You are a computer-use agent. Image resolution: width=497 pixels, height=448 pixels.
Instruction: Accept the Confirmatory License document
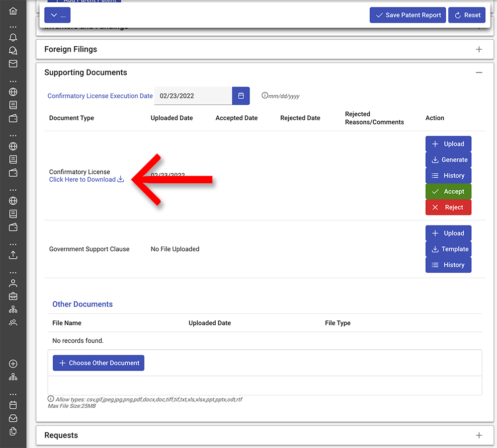point(448,191)
